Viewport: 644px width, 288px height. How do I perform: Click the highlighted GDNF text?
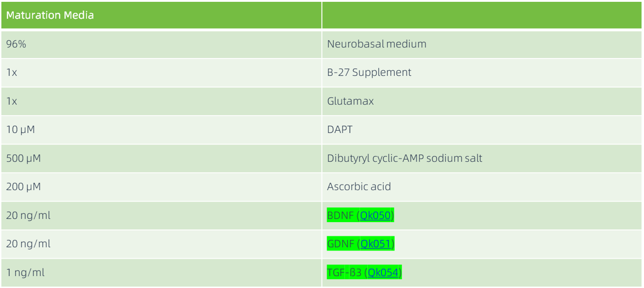click(x=340, y=244)
